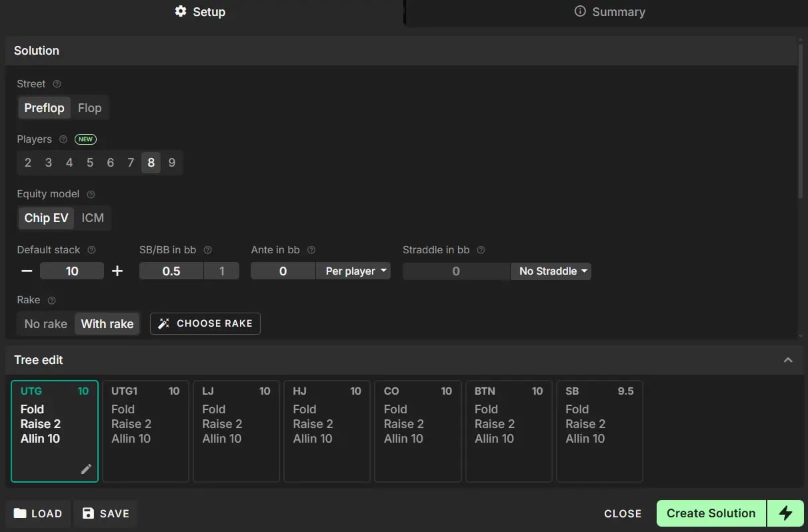Set players count to 2
Screen dimensions: 808x532
[28, 163]
